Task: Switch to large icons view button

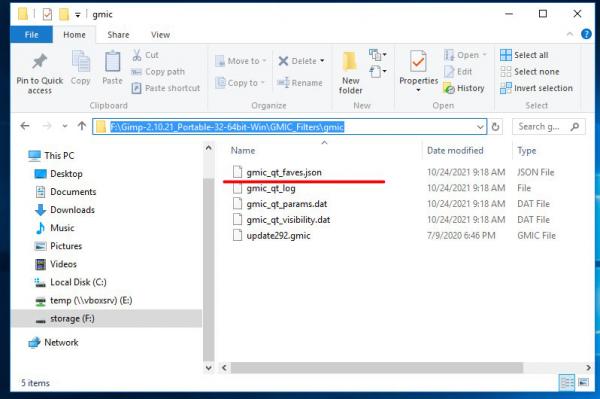Action: click(584, 382)
